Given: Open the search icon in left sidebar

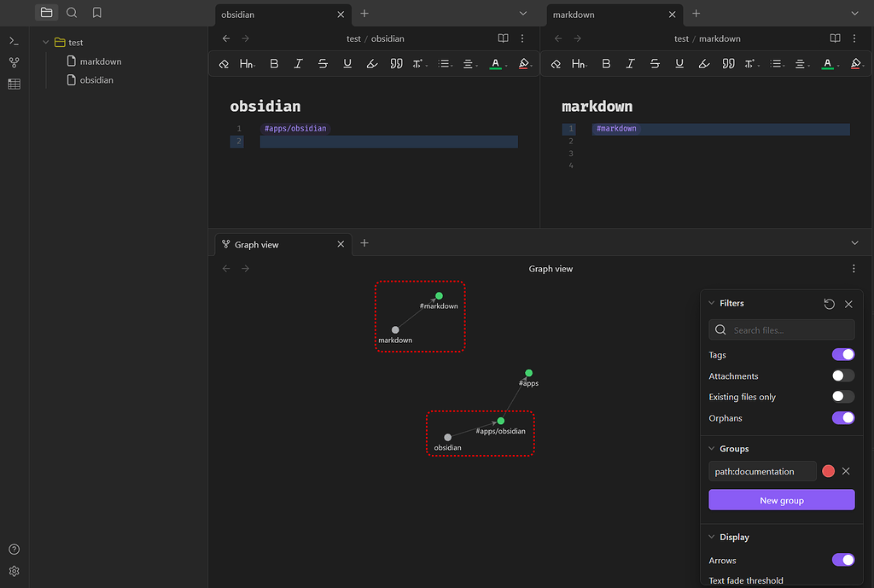Looking at the screenshot, I should [x=72, y=13].
